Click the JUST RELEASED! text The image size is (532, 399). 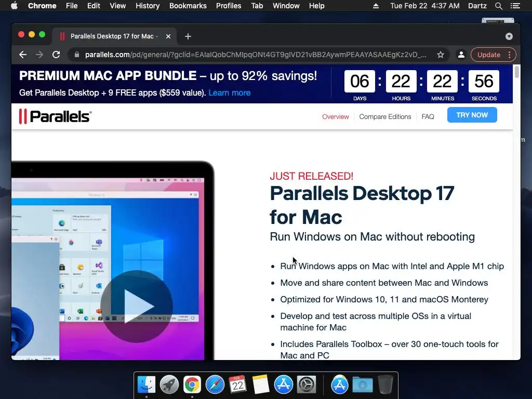(312, 176)
